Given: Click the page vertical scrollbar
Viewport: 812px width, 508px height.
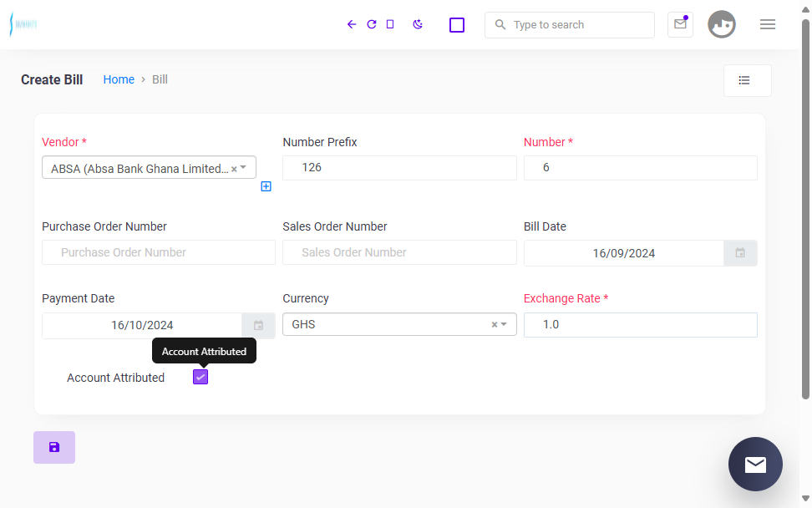Looking at the screenshot, I should pos(805,209).
